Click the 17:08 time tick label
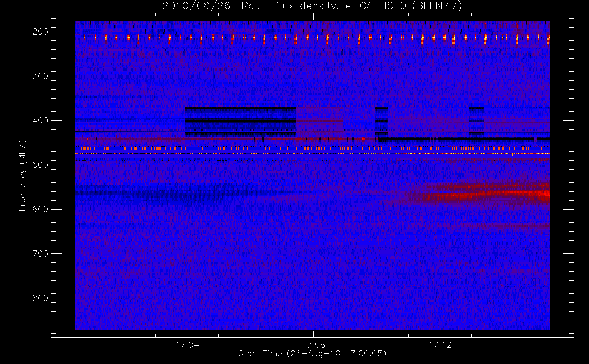Viewport: 589px width, 364px height. pos(313,345)
